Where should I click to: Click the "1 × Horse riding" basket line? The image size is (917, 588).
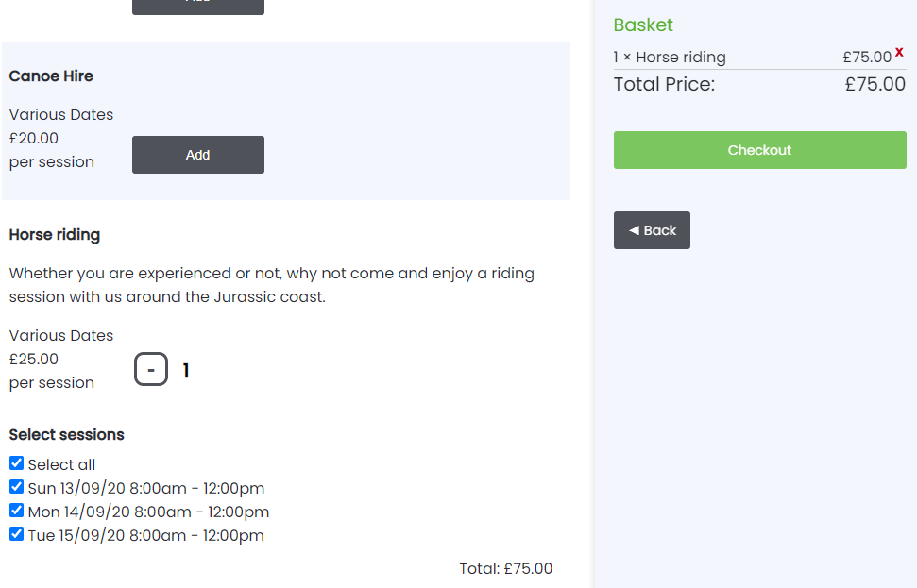click(670, 57)
